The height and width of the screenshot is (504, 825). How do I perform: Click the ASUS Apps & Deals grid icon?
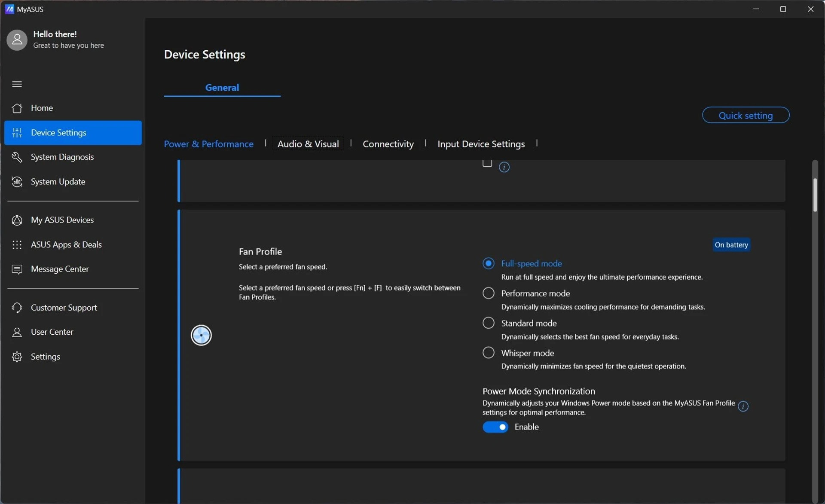[17, 245]
